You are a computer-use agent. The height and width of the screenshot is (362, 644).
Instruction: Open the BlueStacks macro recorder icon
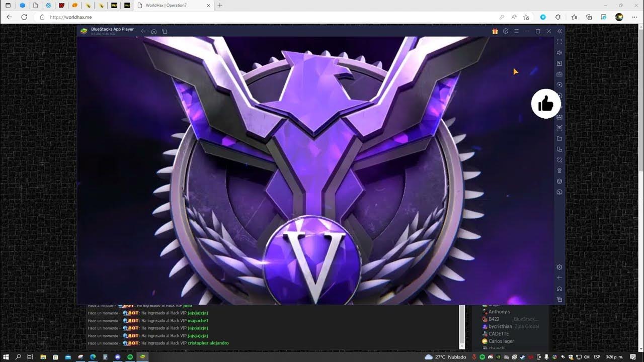(x=559, y=85)
